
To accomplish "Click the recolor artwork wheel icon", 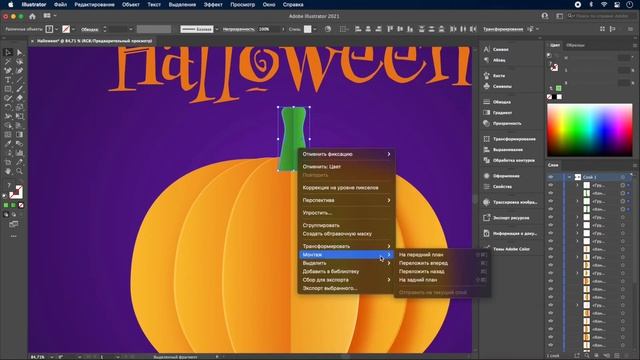I will [328, 29].
